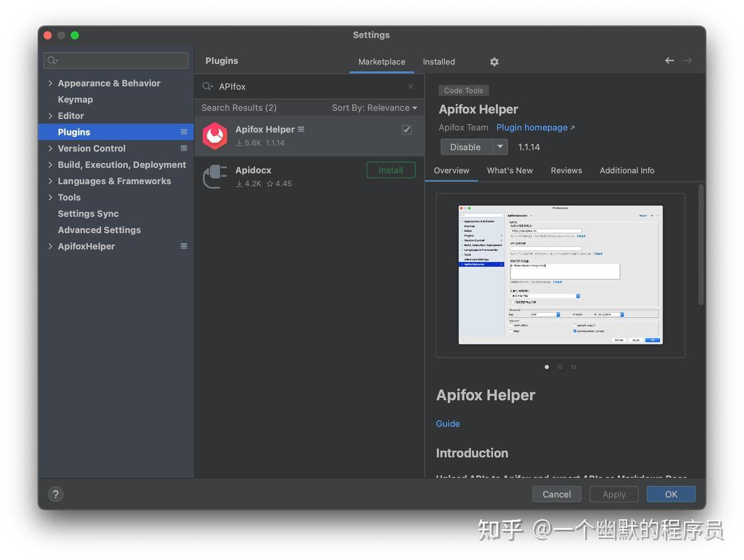
Task: Switch to the Marketplace tab
Action: tap(382, 62)
